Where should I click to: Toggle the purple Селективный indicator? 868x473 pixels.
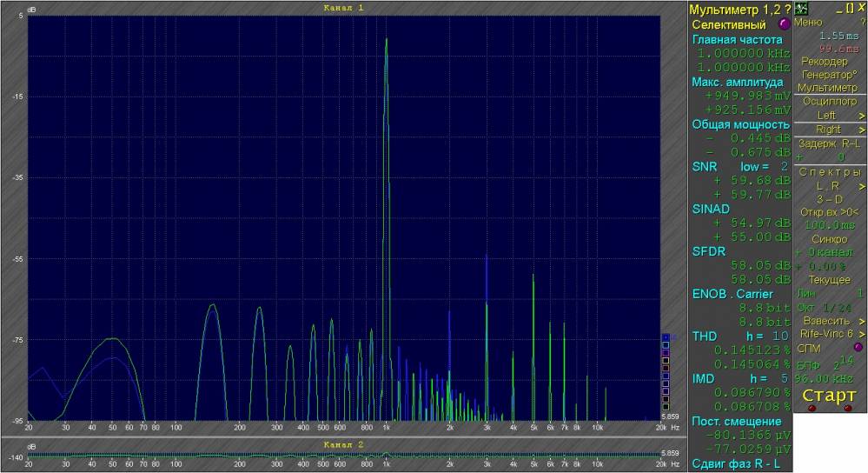[x=785, y=25]
